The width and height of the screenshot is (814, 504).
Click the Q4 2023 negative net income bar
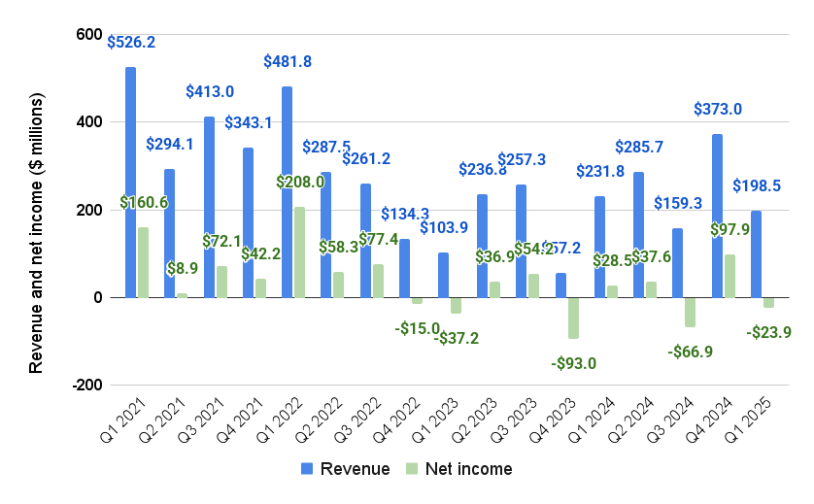coord(573,318)
